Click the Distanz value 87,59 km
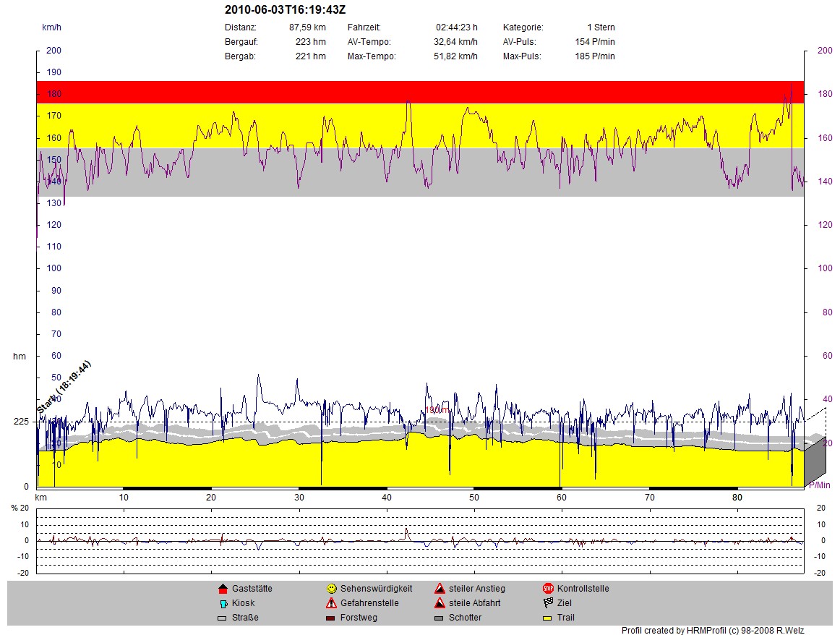The height and width of the screenshot is (635, 840). 307,27
